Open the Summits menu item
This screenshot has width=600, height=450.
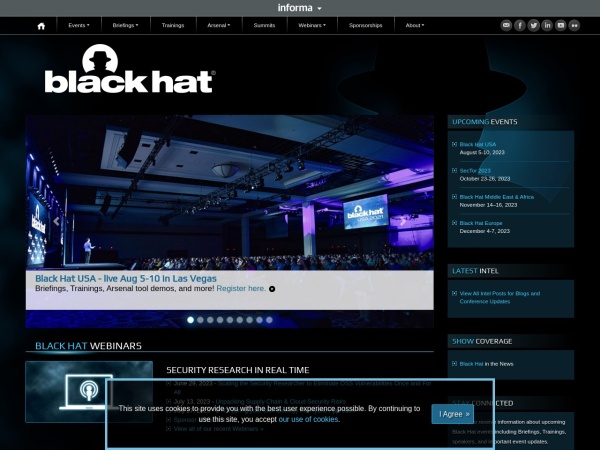click(264, 25)
